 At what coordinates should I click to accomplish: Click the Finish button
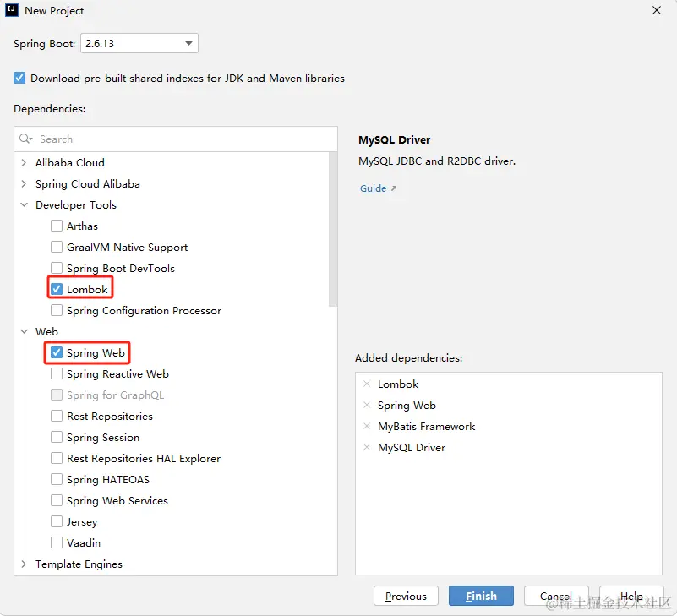point(481,597)
